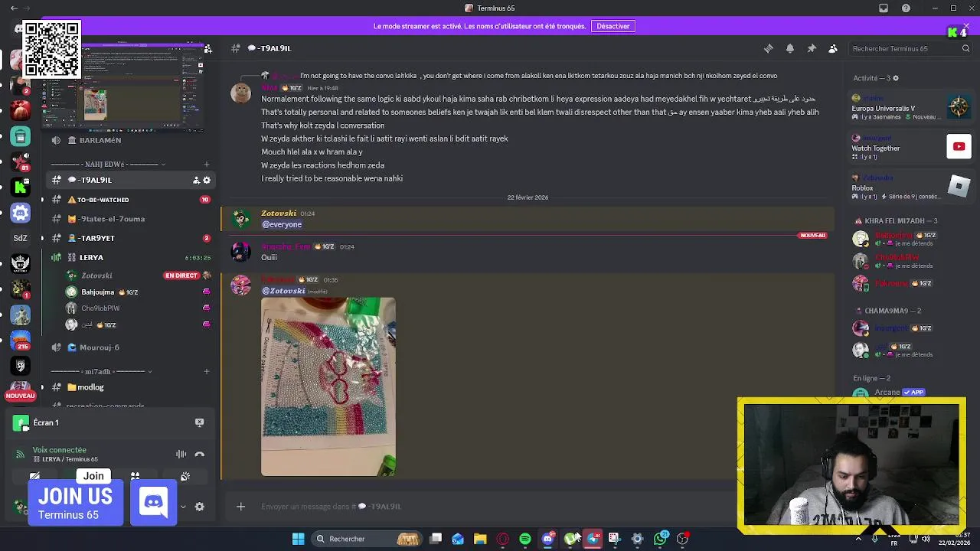
Task: Click the EN DIRECT live badge
Action: (x=181, y=275)
